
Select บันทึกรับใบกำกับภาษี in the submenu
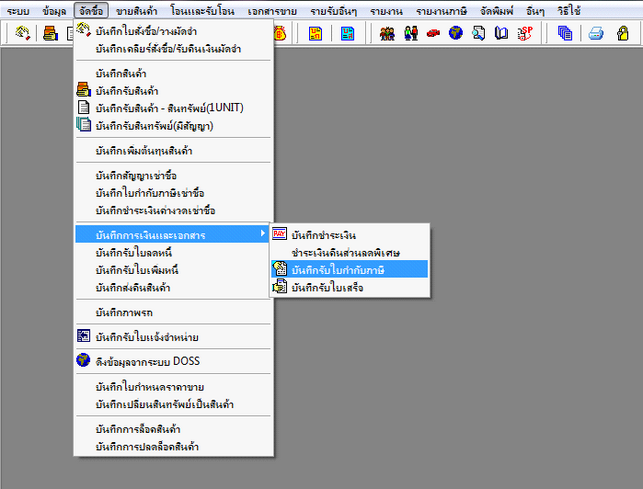click(338, 270)
